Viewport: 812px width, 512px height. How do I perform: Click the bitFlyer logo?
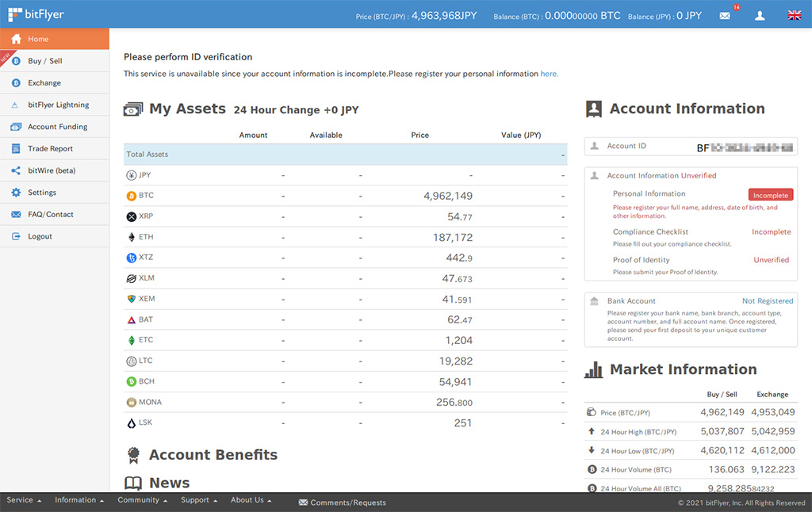pos(36,14)
